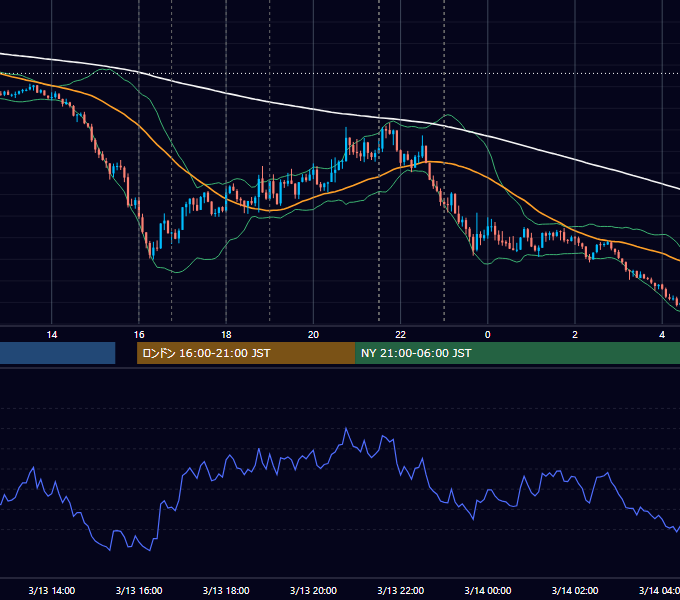Select the NY 21:00-06:00 JST session bar
The image size is (680, 600).
[517, 353]
